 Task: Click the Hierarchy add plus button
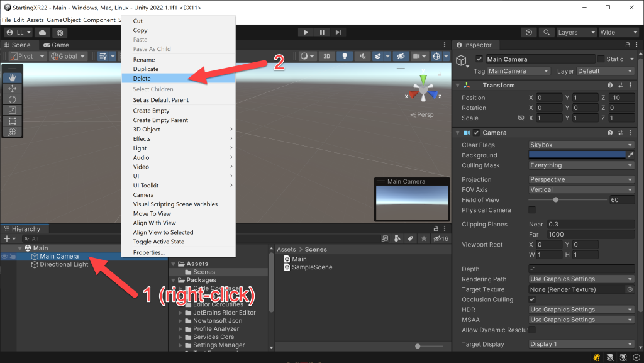[6, 238]
